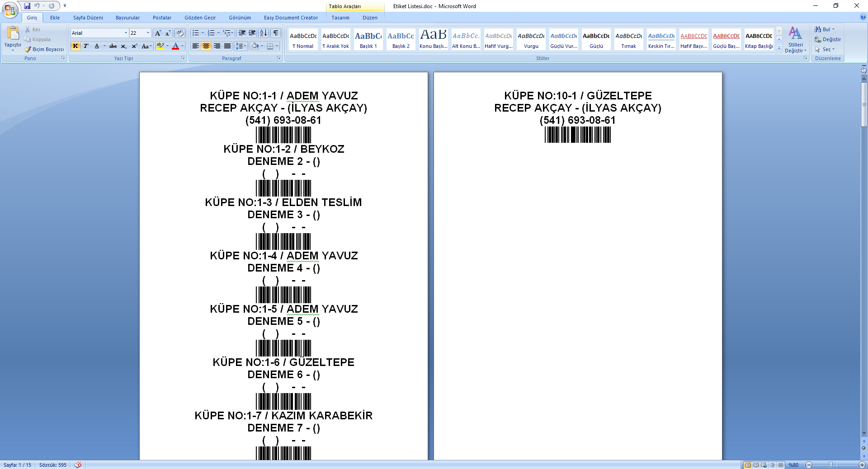Click the Biçim Boyacısı format painter

pyautogui.click(x=44, y=49)
